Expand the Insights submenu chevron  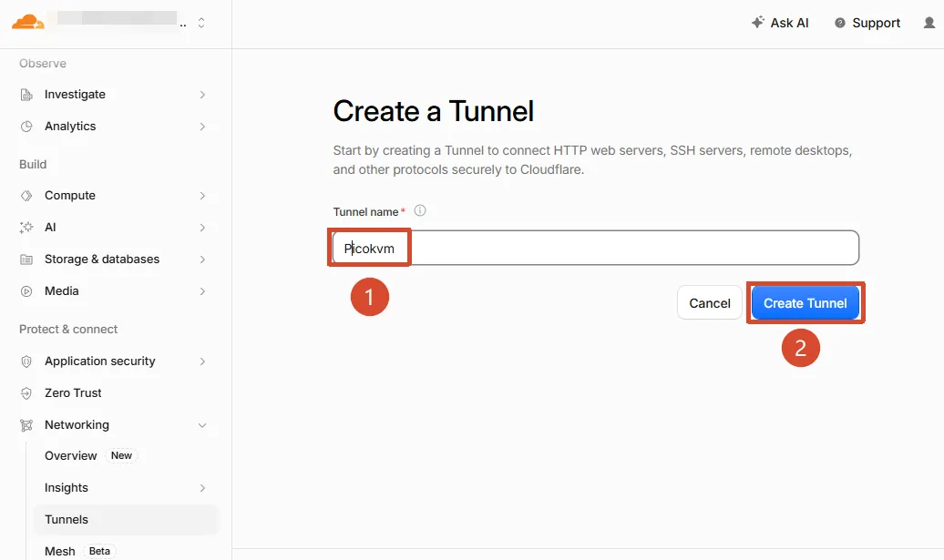[202, 488]
